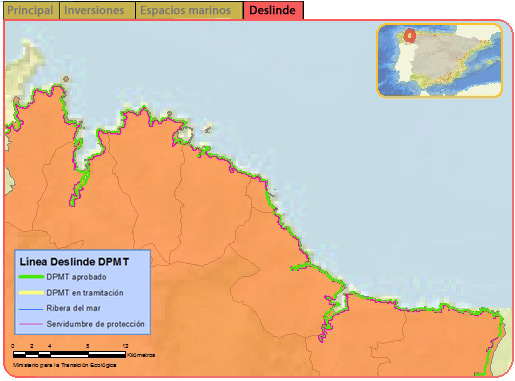Click Ministerio para la Transición Ecológica credit
This screenshot has width=515, height=381.
pyautogui.click(x=64, y=365)
